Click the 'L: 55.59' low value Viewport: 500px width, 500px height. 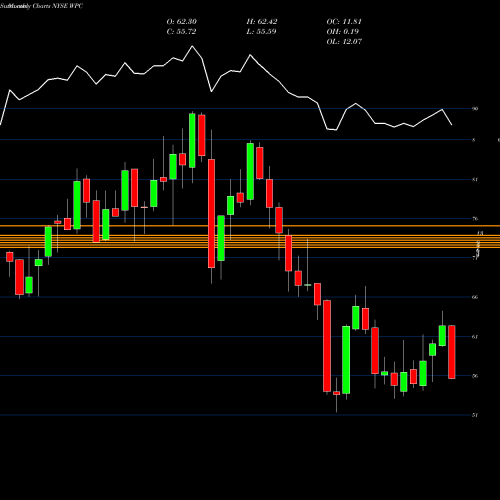pyautogui.click(x=261, y=32)
